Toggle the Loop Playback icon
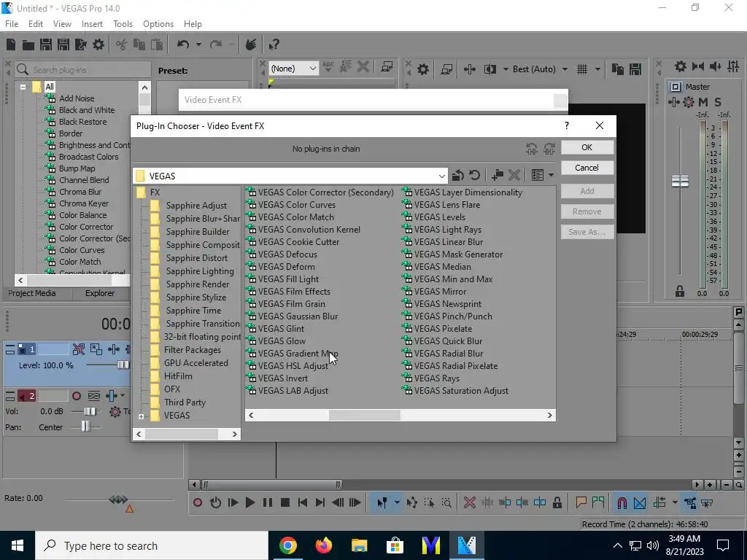The height and width of the screenshot is (560, 747). [x=215, y=502]
